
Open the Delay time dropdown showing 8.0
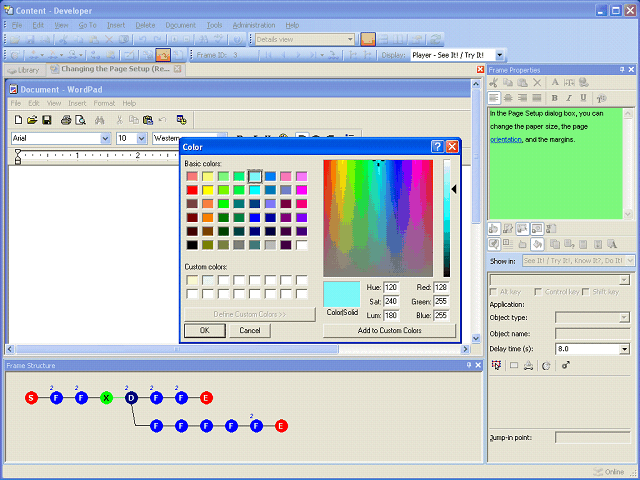[624, 349]
